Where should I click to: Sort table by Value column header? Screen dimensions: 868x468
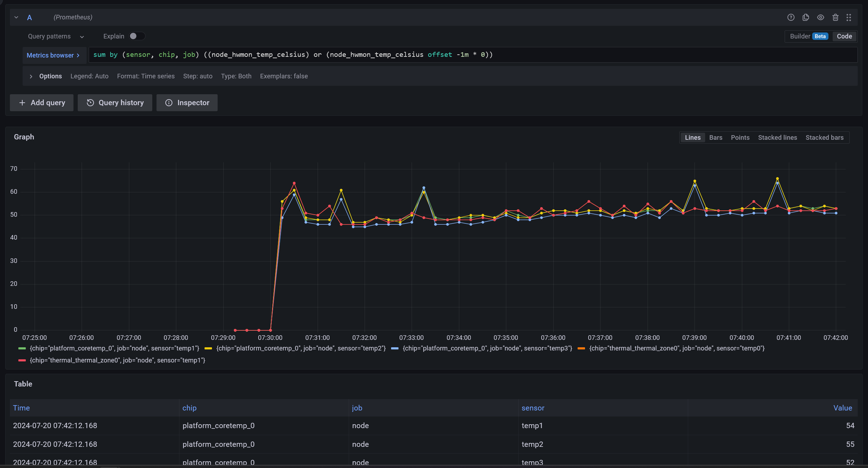click(x=843, y=408)
